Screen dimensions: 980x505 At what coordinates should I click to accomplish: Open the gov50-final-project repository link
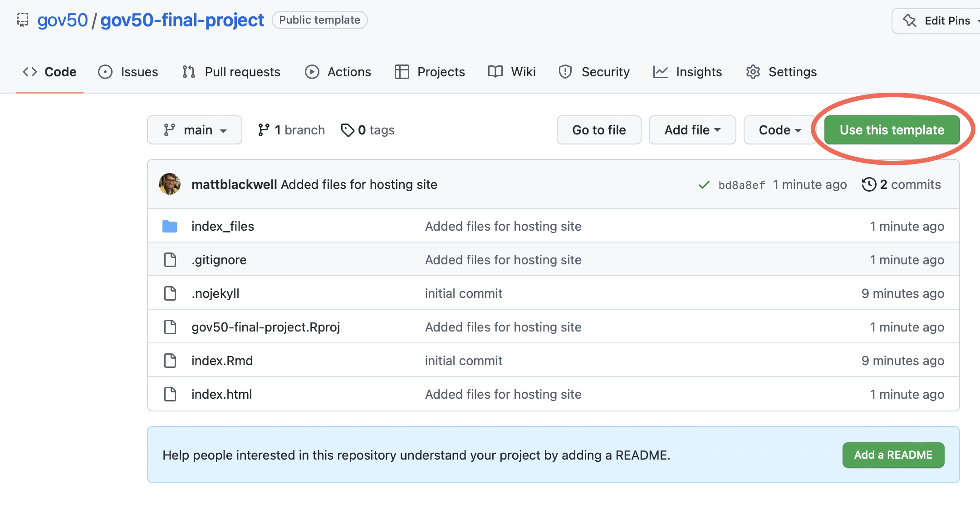click(x=182, y=20)
